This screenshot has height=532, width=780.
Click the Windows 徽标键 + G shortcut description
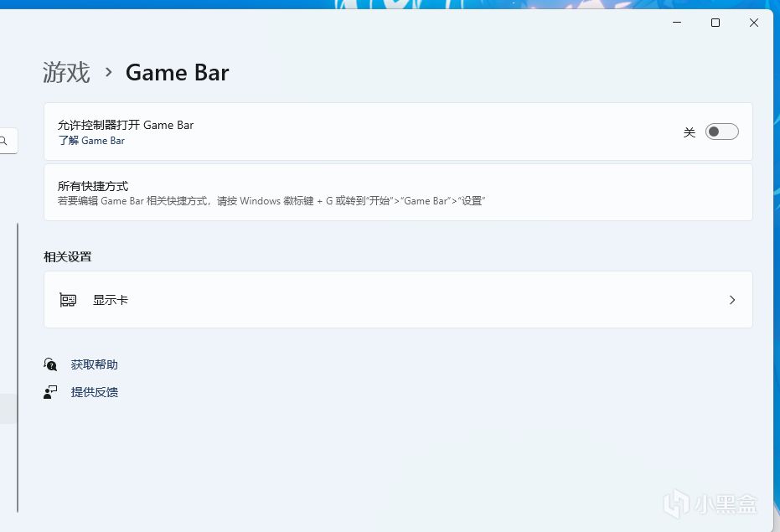pos(271,201)
